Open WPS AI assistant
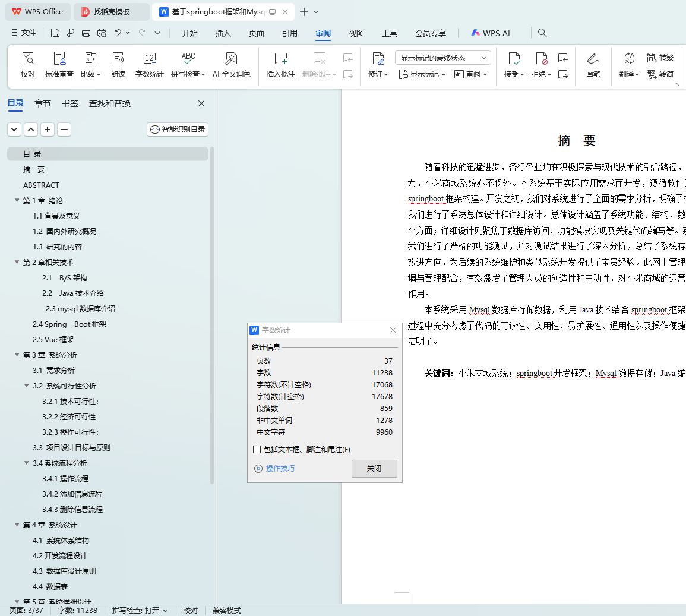 click(x=491, y=33)
